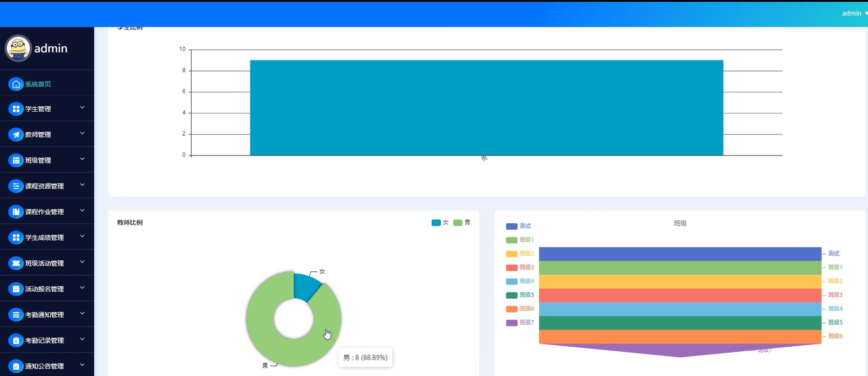Expand the 班级管理 submenu chevron
The height and width of the screenshot is (376, 868).
(82, 159)
